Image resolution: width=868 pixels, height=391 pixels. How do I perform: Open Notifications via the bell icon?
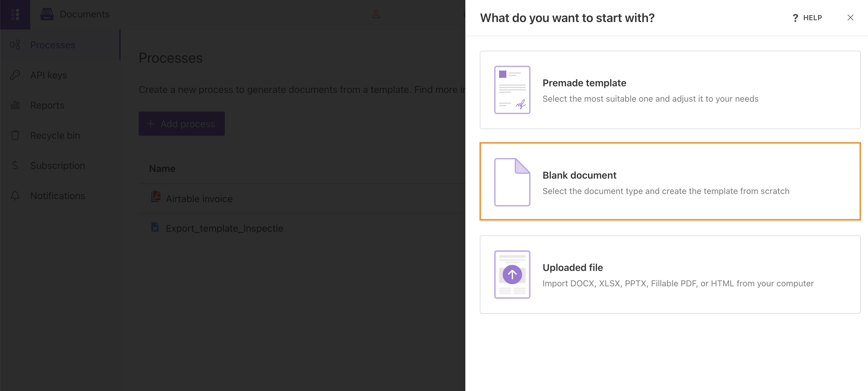15,196
